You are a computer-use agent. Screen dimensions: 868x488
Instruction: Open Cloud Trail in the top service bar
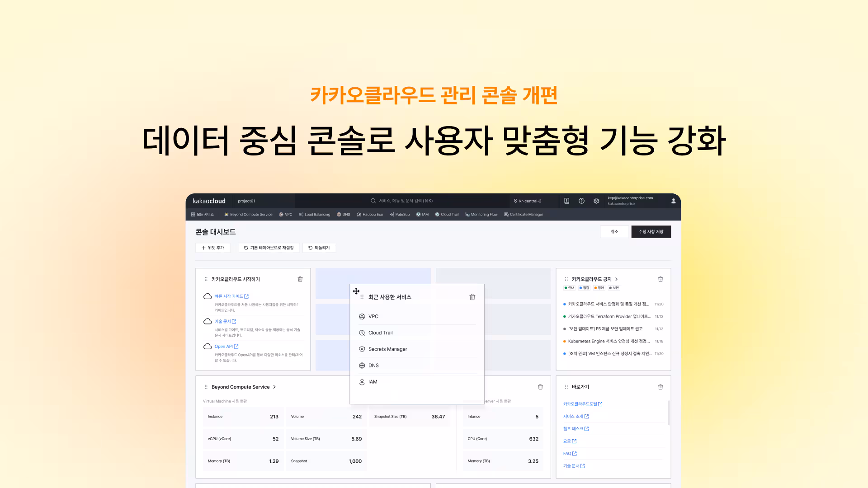[447, 215]
